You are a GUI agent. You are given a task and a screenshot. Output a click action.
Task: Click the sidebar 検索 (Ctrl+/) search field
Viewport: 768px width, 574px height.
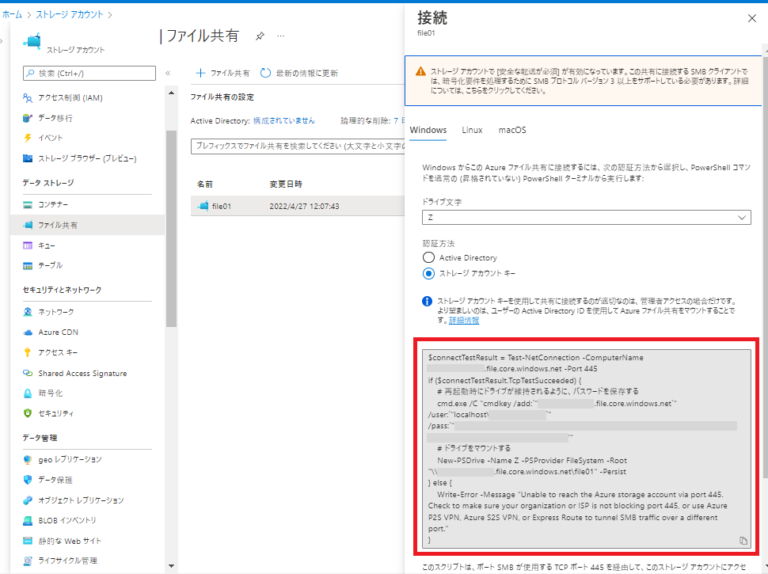click(x=89, y=73)
